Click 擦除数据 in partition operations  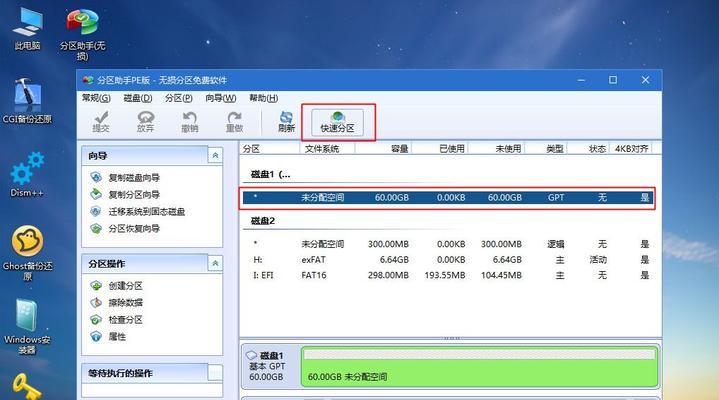125,303
